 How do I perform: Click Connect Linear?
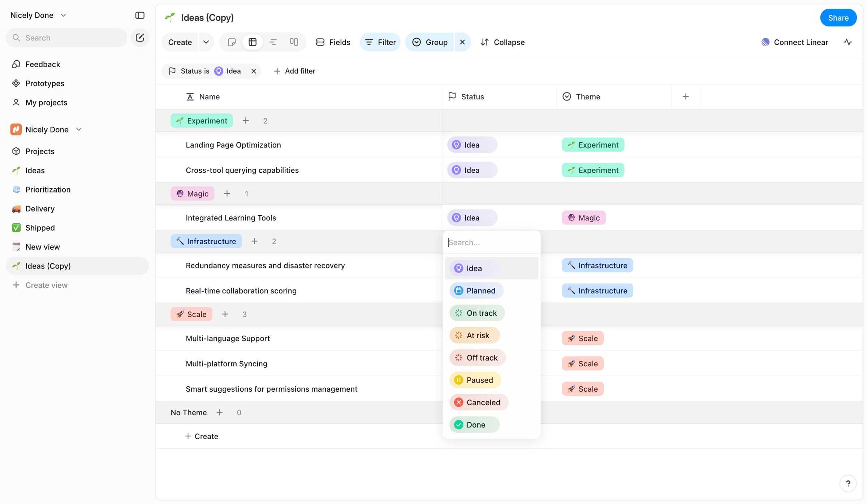(794, 42)
